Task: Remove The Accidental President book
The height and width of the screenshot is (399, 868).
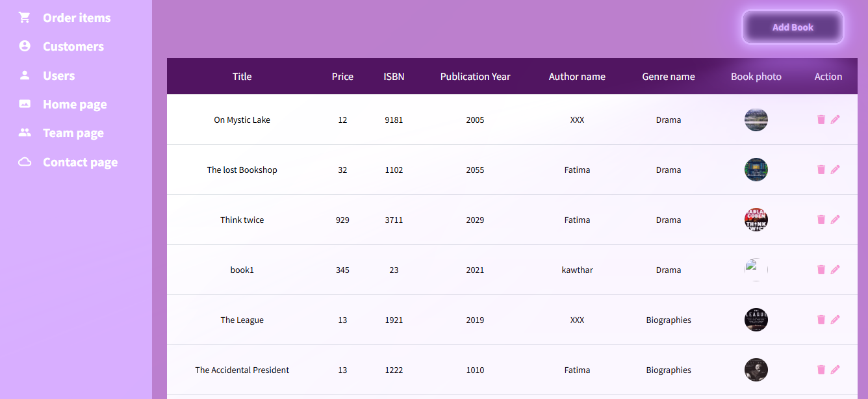Action: point(821,370)
